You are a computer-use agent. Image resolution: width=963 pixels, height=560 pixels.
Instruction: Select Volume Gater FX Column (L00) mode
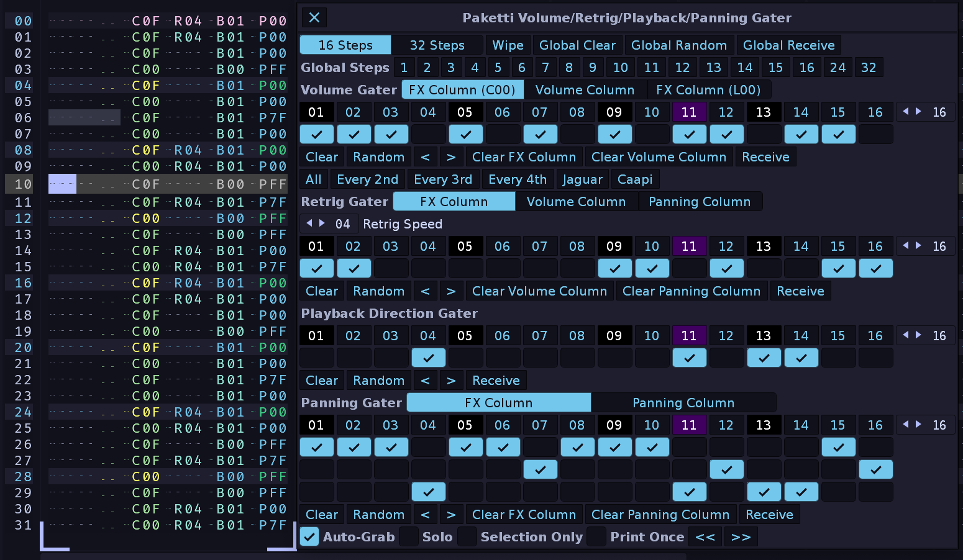click(708, 90)
